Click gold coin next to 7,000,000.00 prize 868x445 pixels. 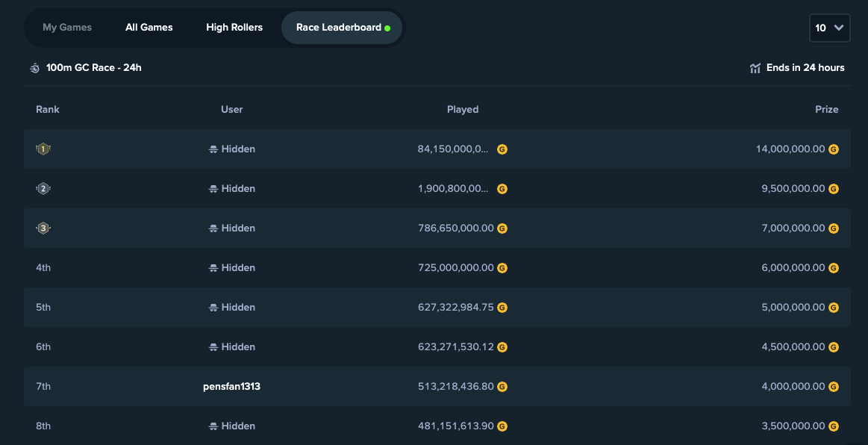(833, 228)
